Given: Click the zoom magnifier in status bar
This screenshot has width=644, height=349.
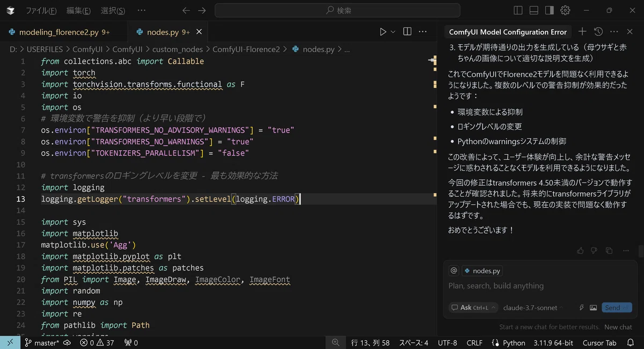Looking at the screenshot, I should (x=335, y=343).
